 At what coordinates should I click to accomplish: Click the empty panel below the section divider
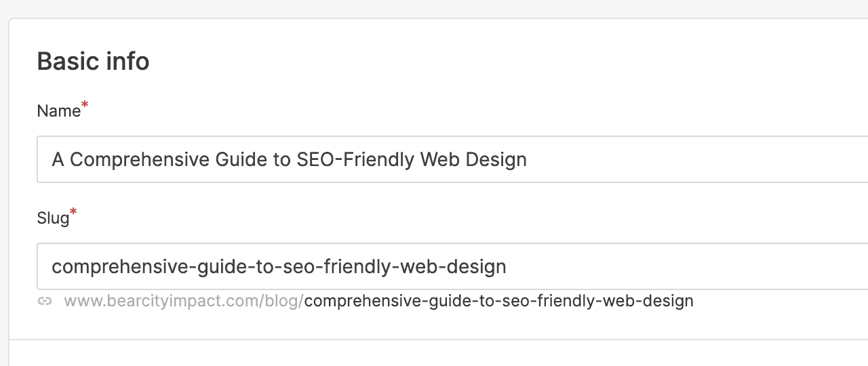click(434, 354)
